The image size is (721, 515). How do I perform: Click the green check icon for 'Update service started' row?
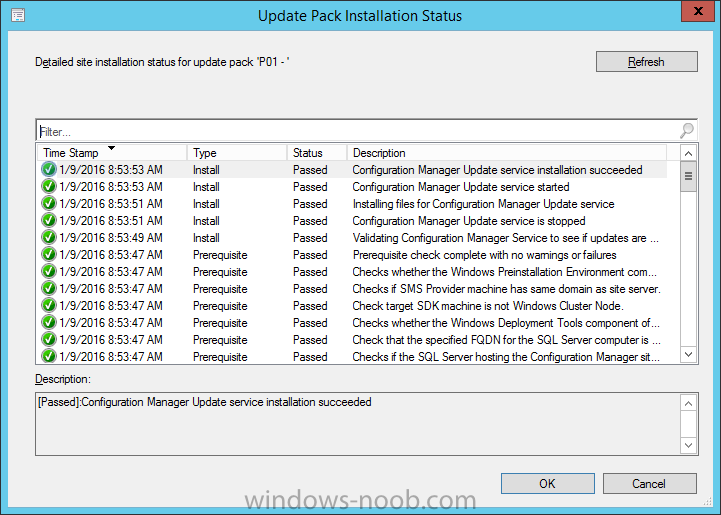[49, 187]
